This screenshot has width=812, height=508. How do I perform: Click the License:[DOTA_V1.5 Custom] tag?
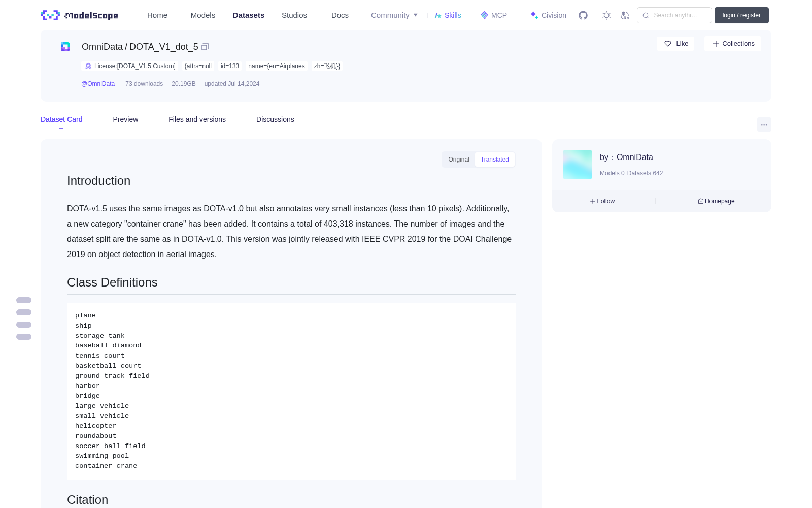pos(130,66)
